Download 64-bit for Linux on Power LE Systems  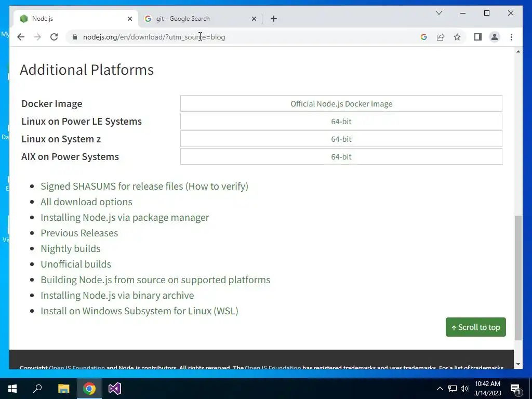coord(341,121)
